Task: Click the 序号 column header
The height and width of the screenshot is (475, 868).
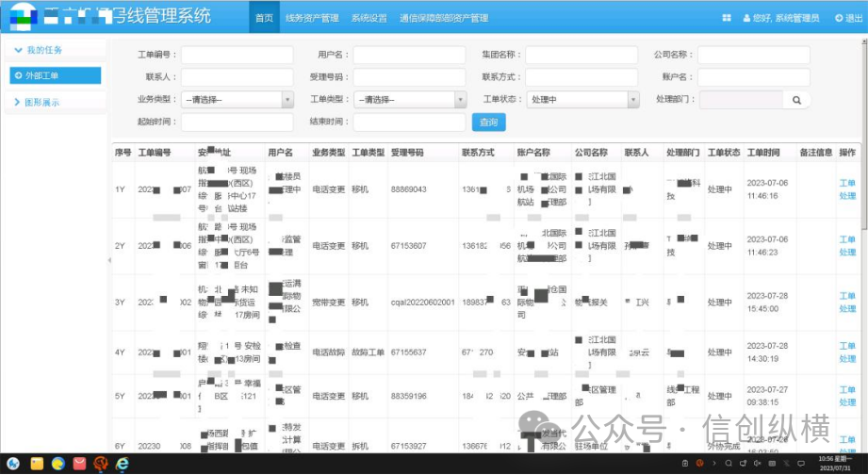Action: pos(123,153)
